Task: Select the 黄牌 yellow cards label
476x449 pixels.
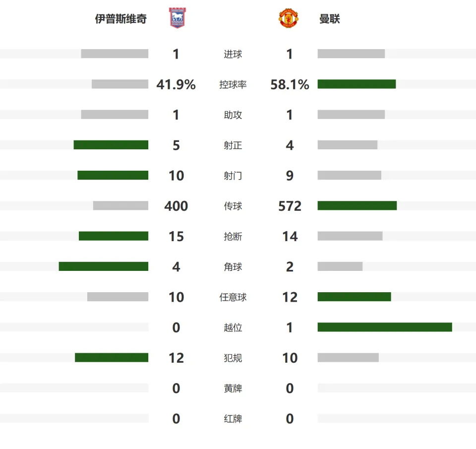Action: click(x=233, y=388)
